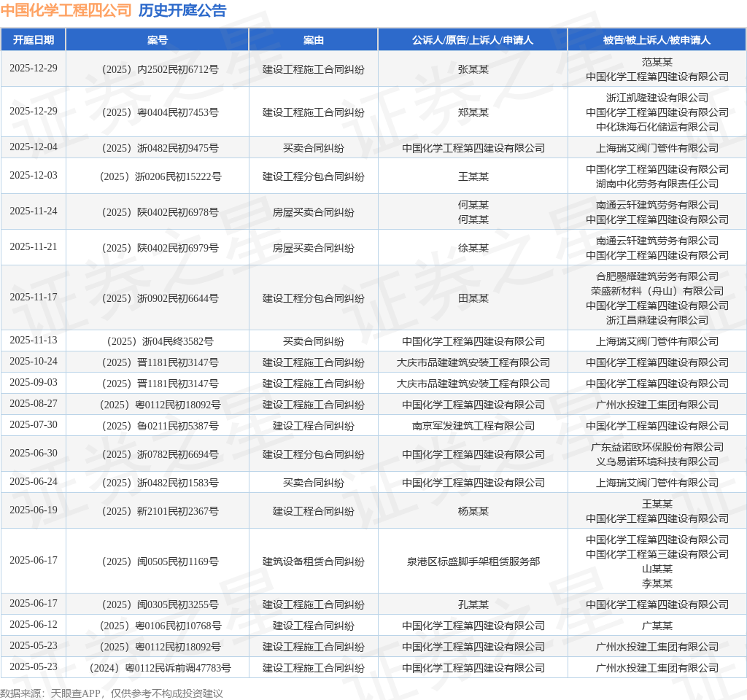
Task: Click the date 2025-11-17
Action: coord(34,297)
